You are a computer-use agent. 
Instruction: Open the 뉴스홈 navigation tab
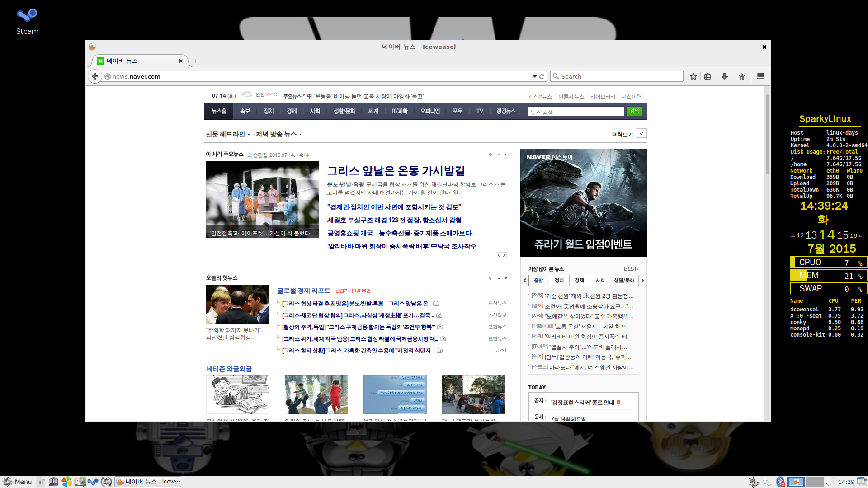(x=219, y=111)
